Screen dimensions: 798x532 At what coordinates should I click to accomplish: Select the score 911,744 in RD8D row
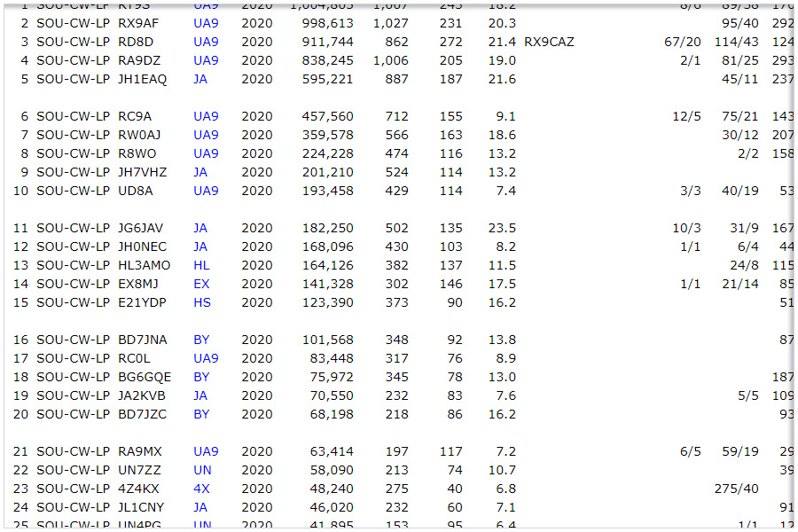click(326, 42)
